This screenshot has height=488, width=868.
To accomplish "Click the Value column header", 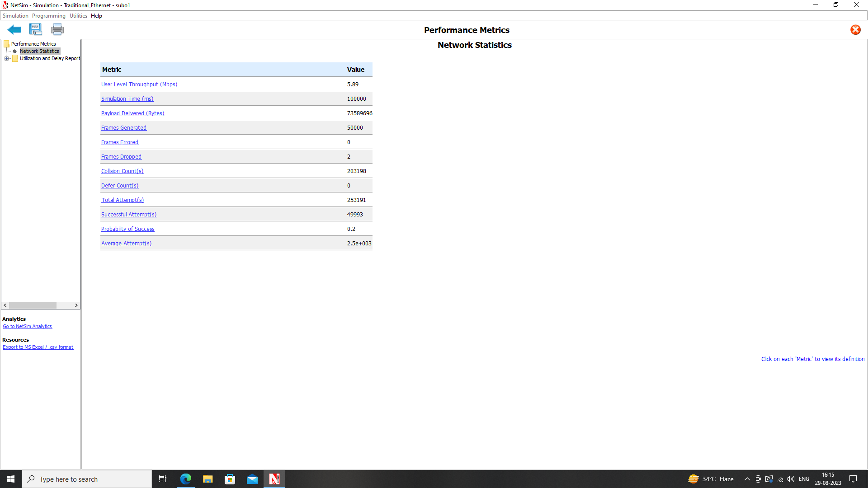I will pyautogui.click(x=356, y=70).
